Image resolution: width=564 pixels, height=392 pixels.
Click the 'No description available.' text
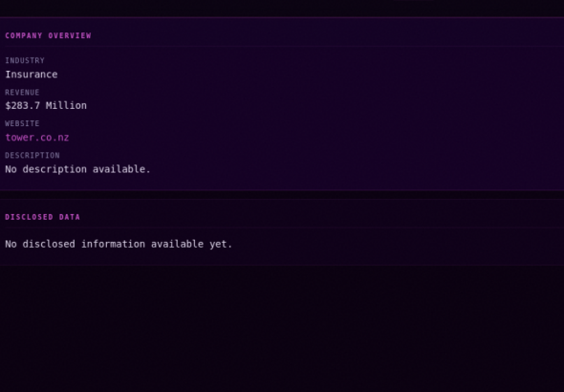pos(77,169)
